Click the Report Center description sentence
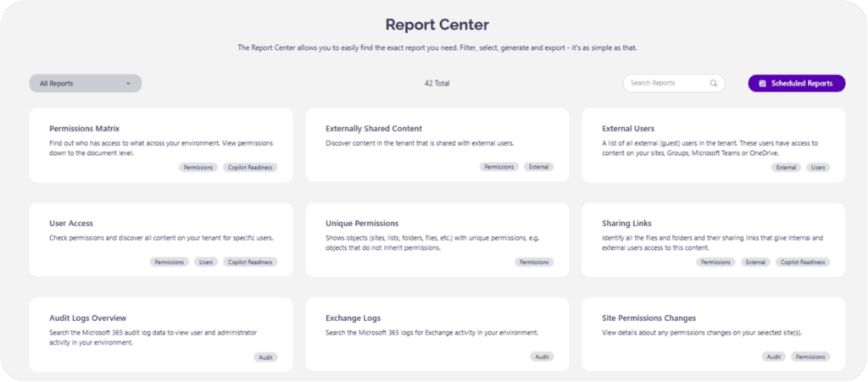This screenshot has width=868, height=382. pyautogui.click(x=437, y=48)
